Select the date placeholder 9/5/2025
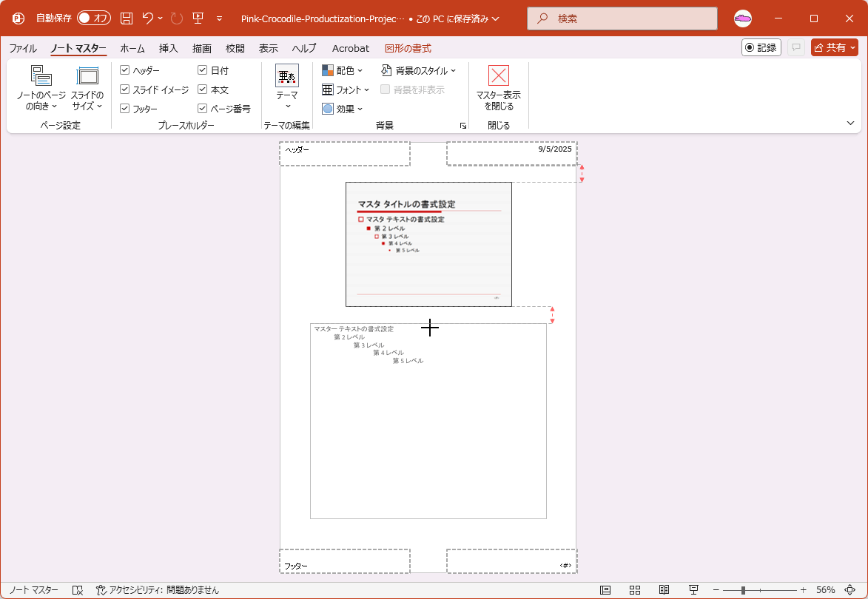Screen dimensions: 868x599 (511, 154)
